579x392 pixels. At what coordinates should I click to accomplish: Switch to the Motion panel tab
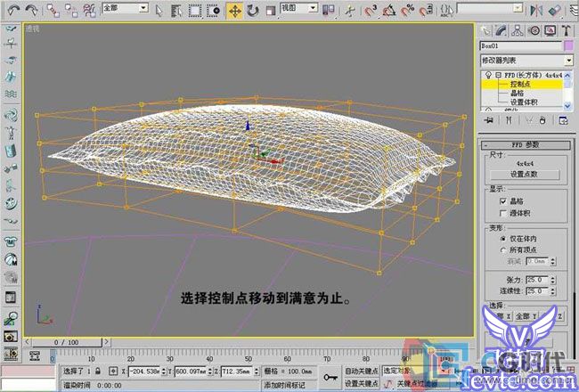click(534, 31)
